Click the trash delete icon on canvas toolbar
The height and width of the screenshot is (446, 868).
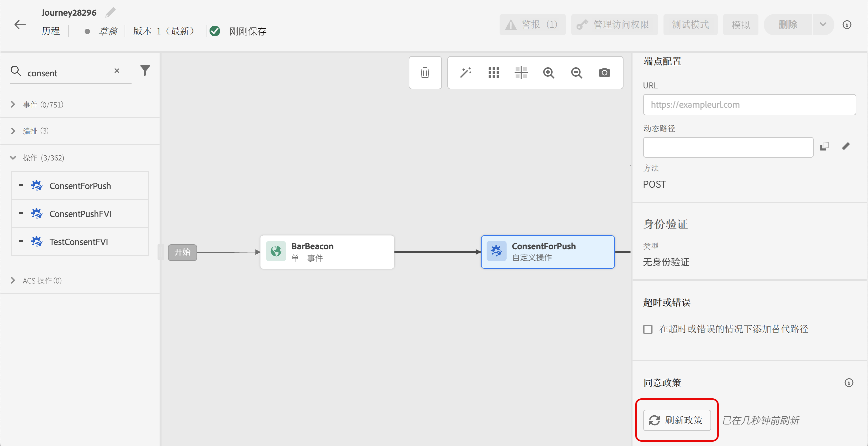(x=425, y=72)
